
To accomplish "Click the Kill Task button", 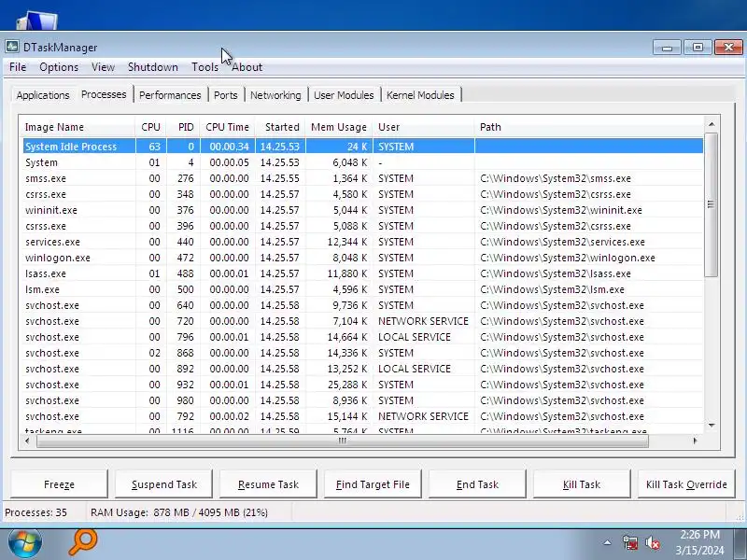I will coord(582,484).
